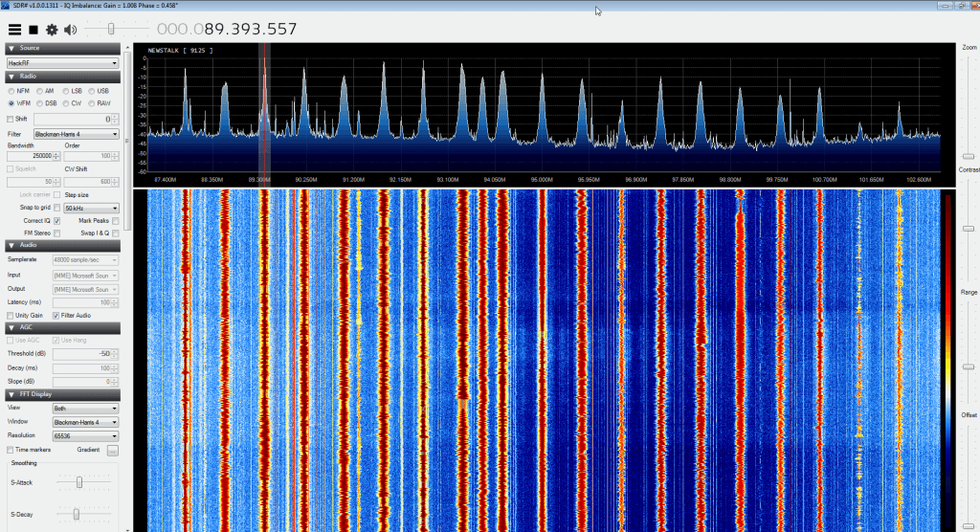Click the 95.000M label on frequency axis
Viewport: 980px width, 532px height.
[x=542, y=180]
